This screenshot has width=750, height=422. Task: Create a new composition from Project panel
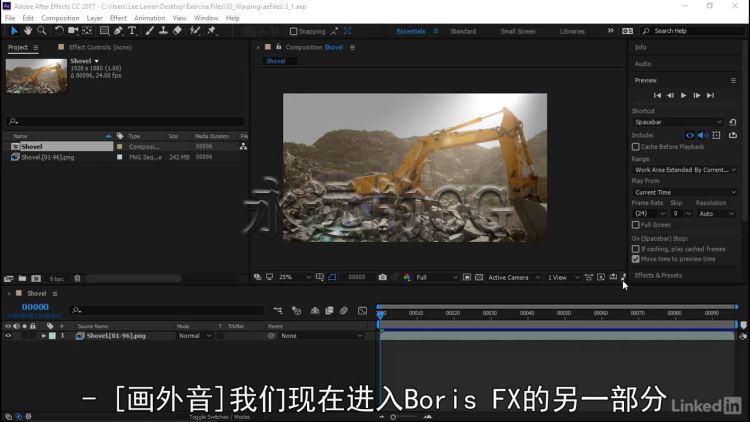pos(36,278)
